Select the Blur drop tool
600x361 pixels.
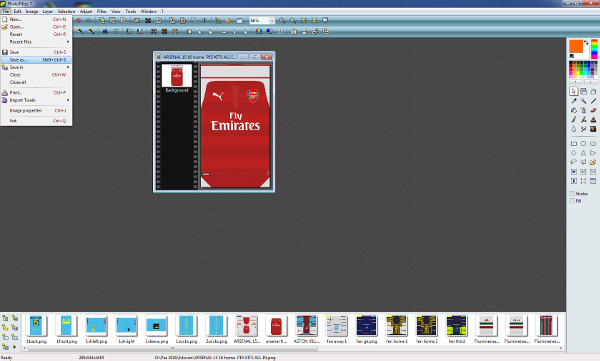point(573,129)
